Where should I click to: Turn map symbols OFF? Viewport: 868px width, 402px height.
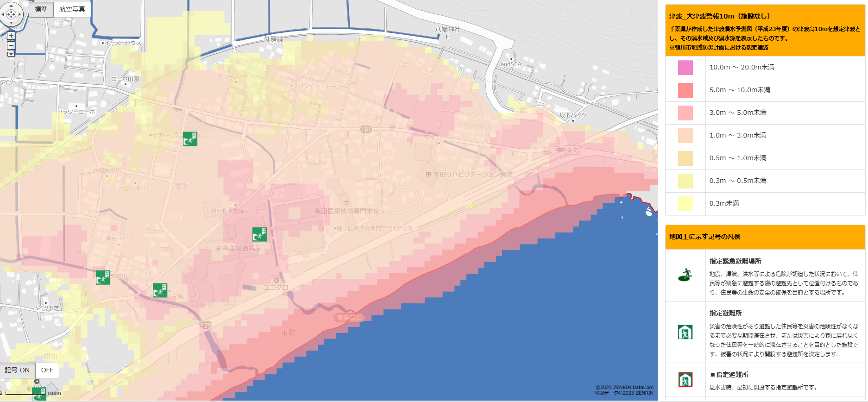click(x=47, y=370)
